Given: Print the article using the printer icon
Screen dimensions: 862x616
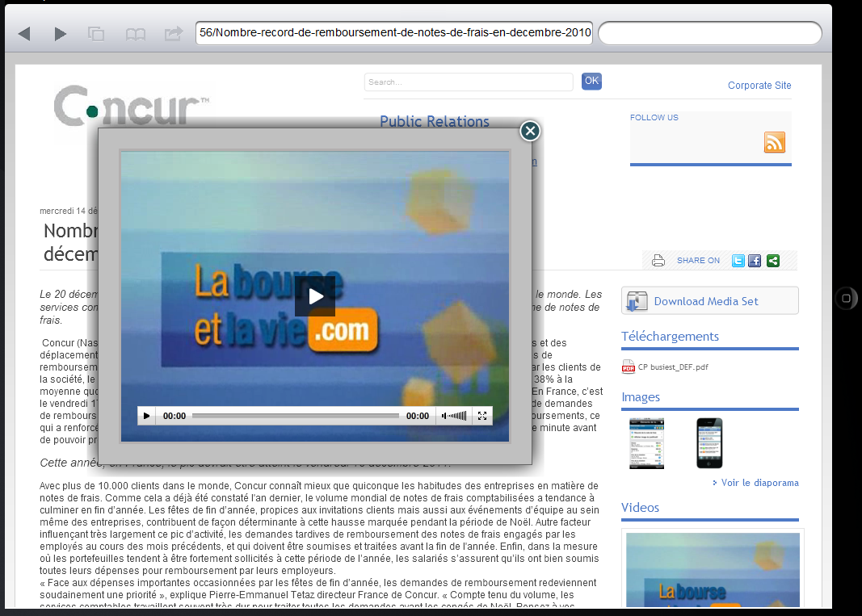Looking at the screenshot, I should tap(658, 261).
